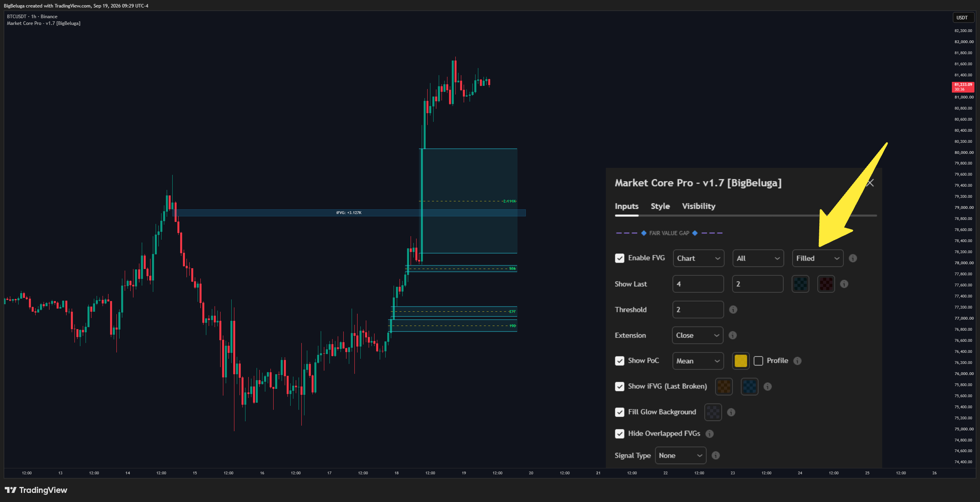Screen dimensions: 980x502
Task: Click the date 15 on time axis
Action: 195,473
